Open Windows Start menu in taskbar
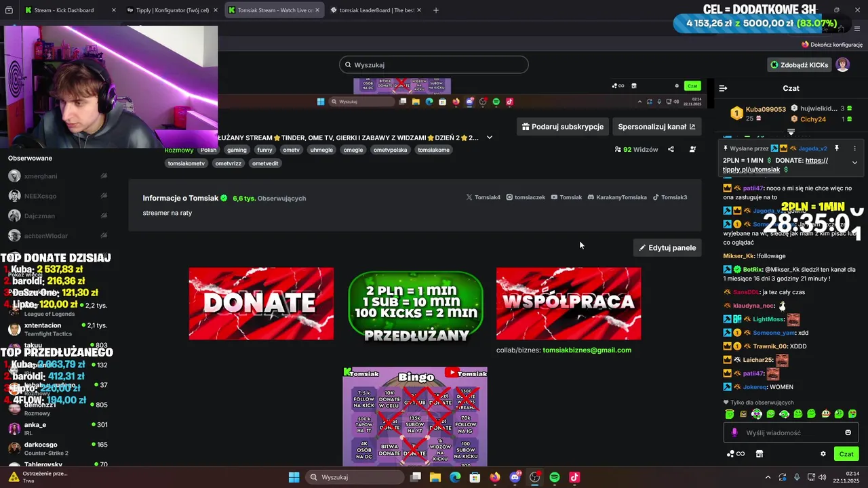Image resolution: width=868 pixels, height=488 pixels. (294, 477)
